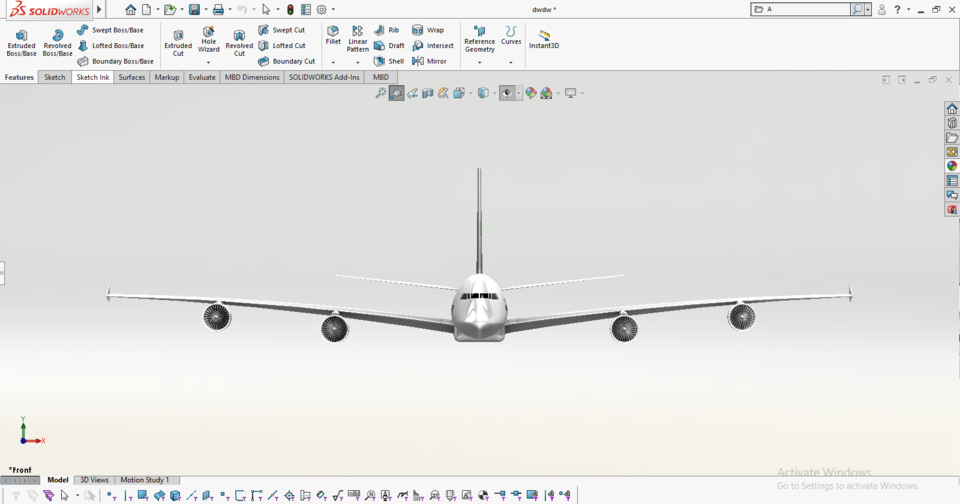This screenshot has height=504, width=960.
Task: Open Hide/Show Items dropdown arrow
Action: pyautogui.click(x=519, y=93)
